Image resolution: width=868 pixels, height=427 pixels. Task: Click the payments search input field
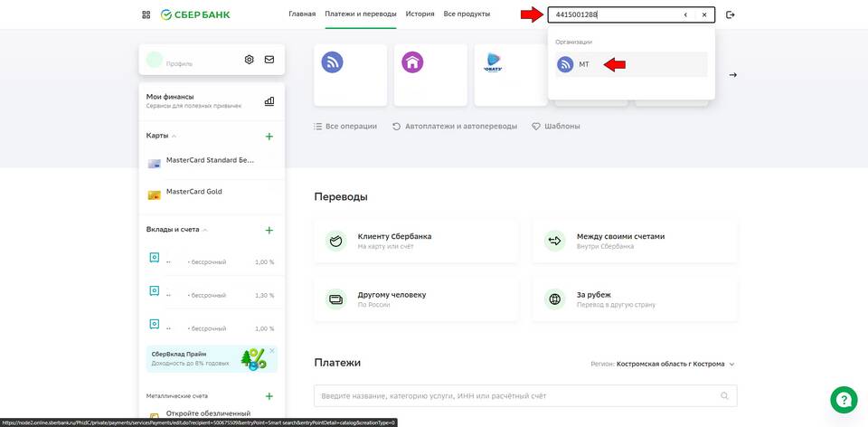pyautogui.click(x=515, y=396)
